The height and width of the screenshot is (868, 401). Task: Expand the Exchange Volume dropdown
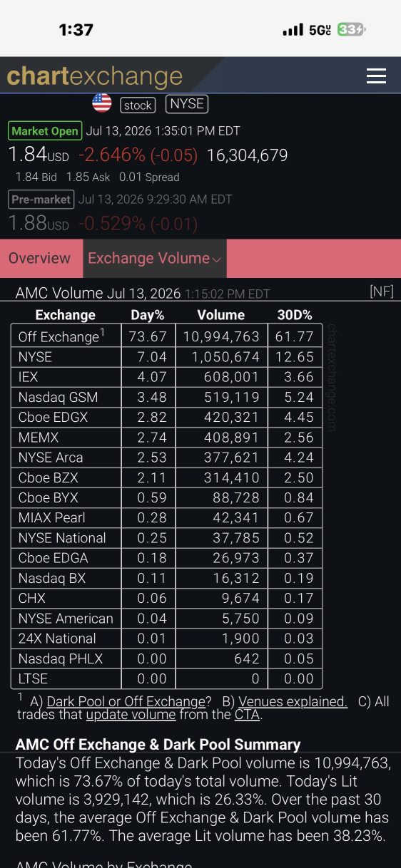click(155, 259)
